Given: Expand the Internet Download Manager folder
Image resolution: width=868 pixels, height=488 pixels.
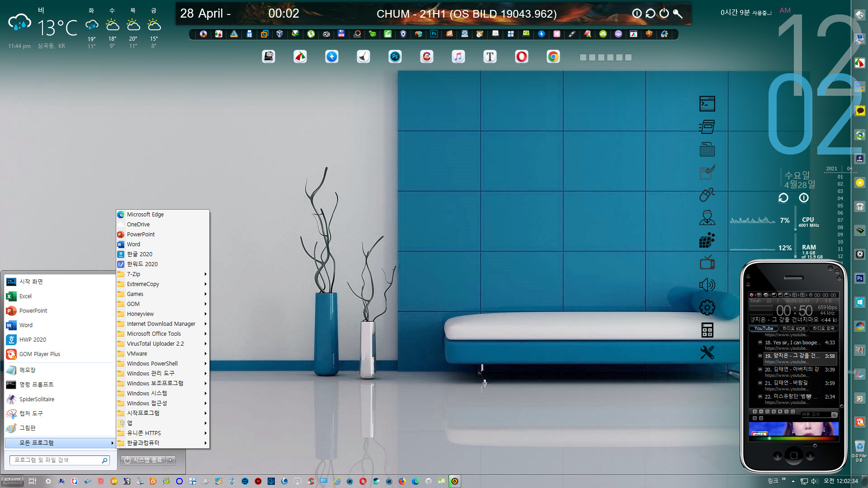Looking at the screenshot, I should (x=162, y=324).
